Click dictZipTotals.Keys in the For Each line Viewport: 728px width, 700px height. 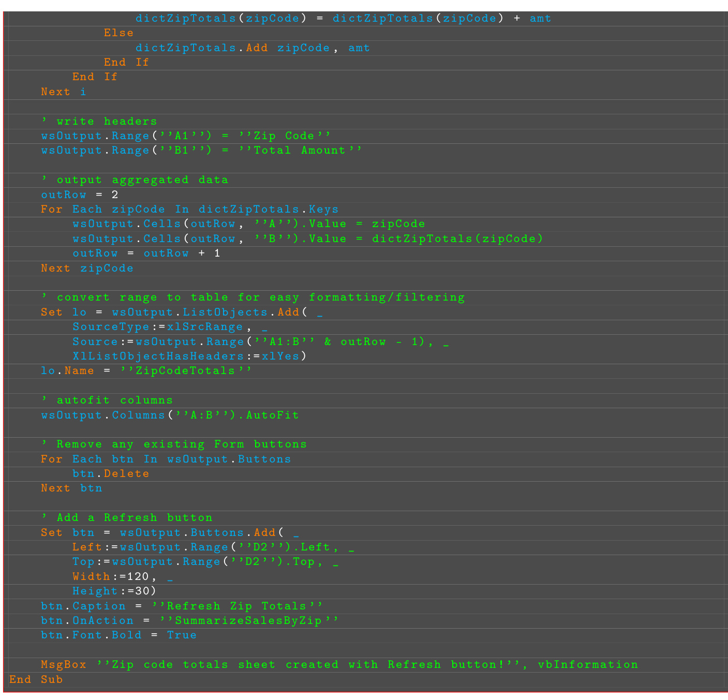[268, 209]
